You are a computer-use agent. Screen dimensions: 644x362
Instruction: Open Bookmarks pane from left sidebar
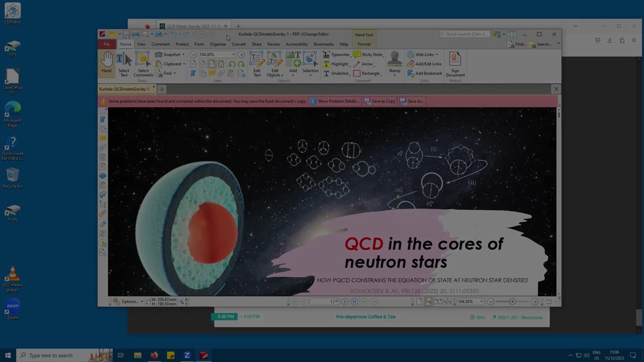(x=103, y=120)
